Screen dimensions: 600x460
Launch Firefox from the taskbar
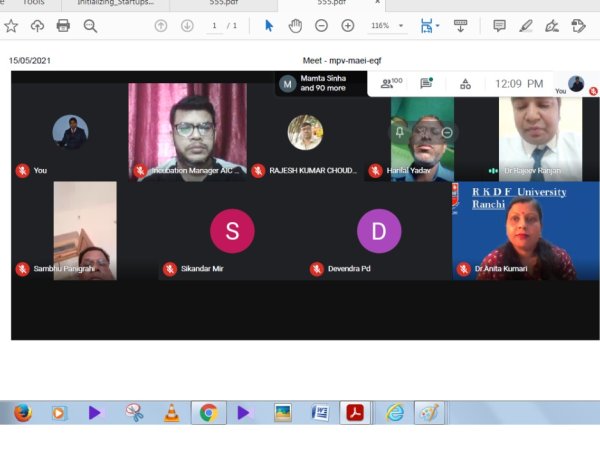[x=22, y=412]
